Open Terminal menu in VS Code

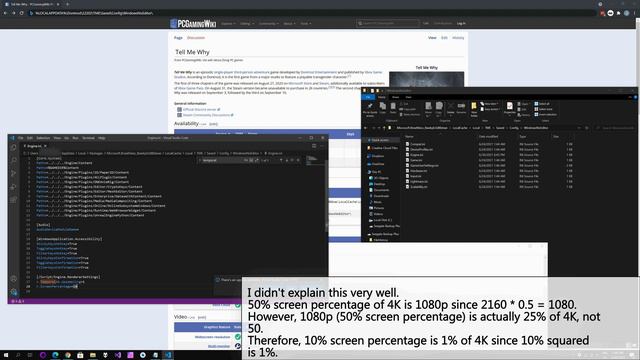pos(89,138)
